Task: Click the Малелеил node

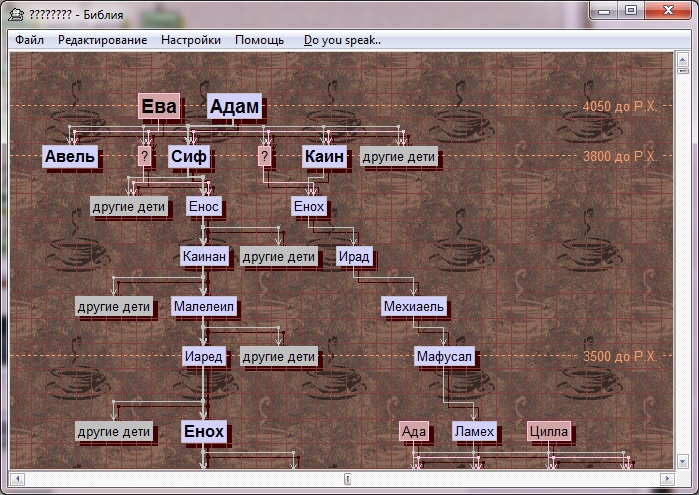Action: (203, 306)
